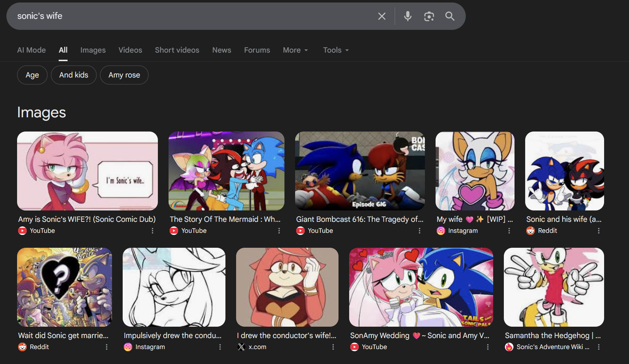Viewport: 629px width, 364px height.
Task: Open "I drew the conductor's wife!" title link
Action: [x=287, y=336]
